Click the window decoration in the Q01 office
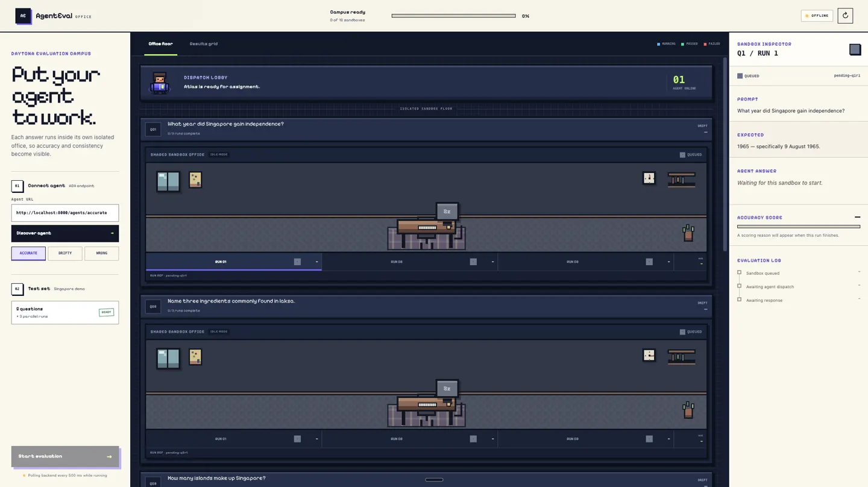 click(168, 181)
